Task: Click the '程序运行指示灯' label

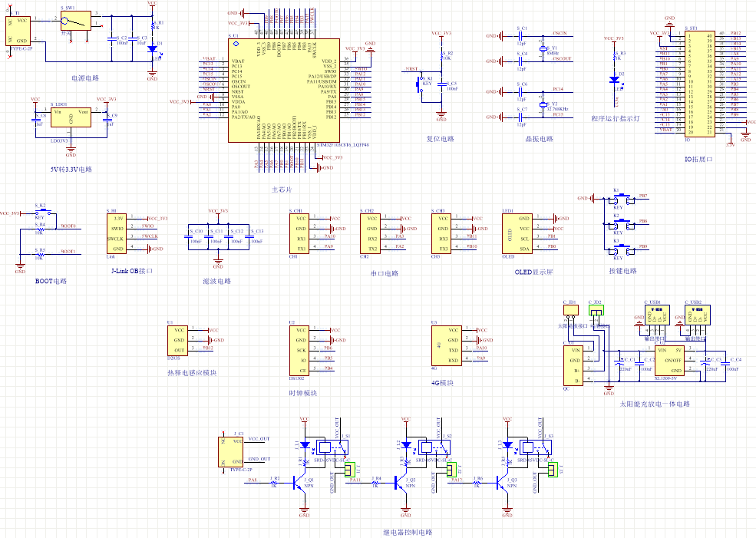Action: click(616, 119)
